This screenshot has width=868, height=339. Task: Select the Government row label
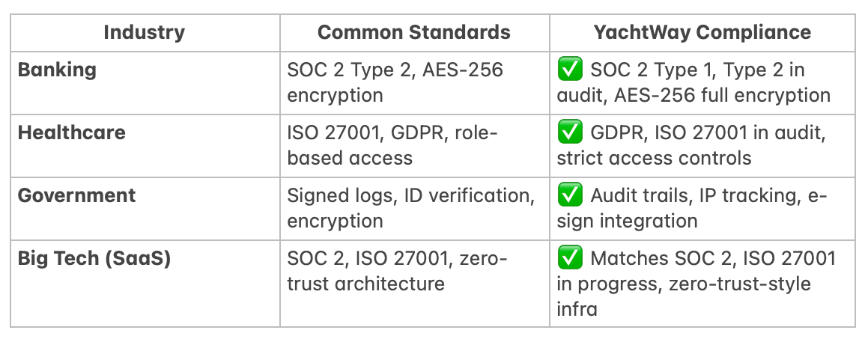(76, 196)
